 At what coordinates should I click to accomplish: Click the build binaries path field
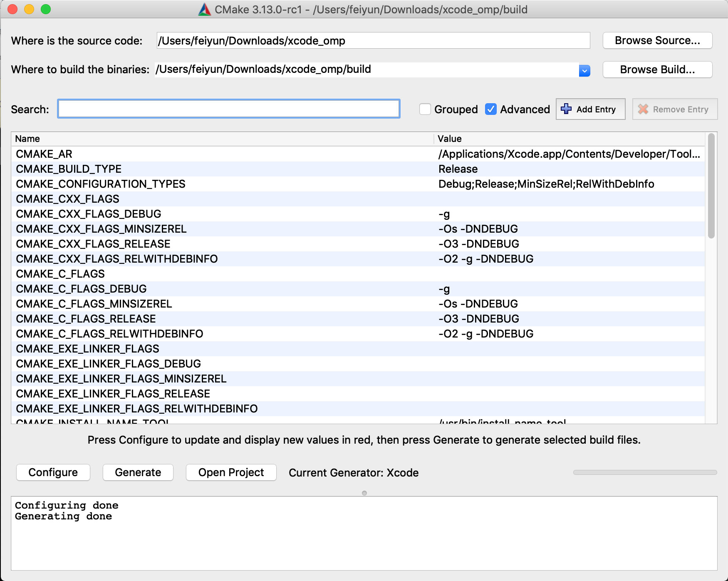(366, 70)
